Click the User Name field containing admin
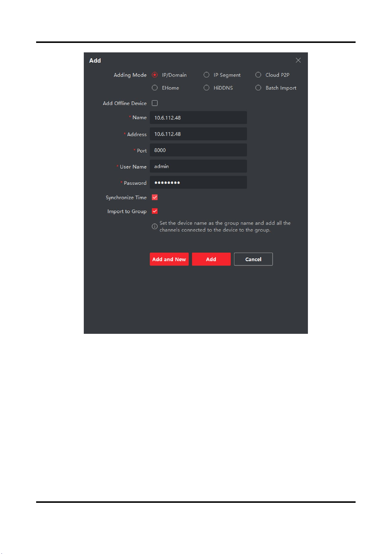 pyautogui.click(x=198, y=166)
